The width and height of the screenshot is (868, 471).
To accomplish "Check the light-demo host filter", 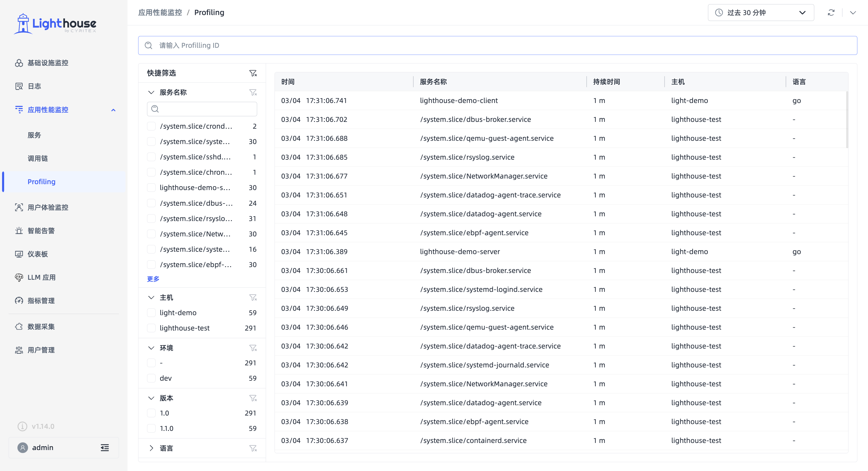I will [x=151, y=313].
